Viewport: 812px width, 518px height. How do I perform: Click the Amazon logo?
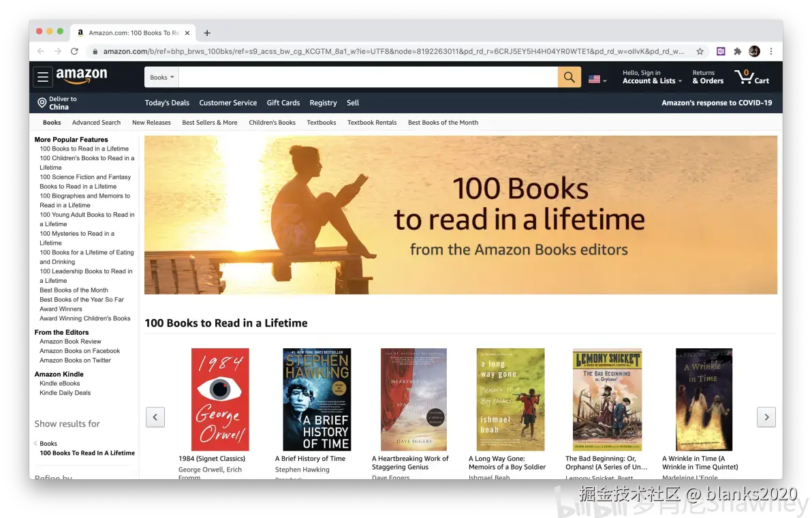82,76
